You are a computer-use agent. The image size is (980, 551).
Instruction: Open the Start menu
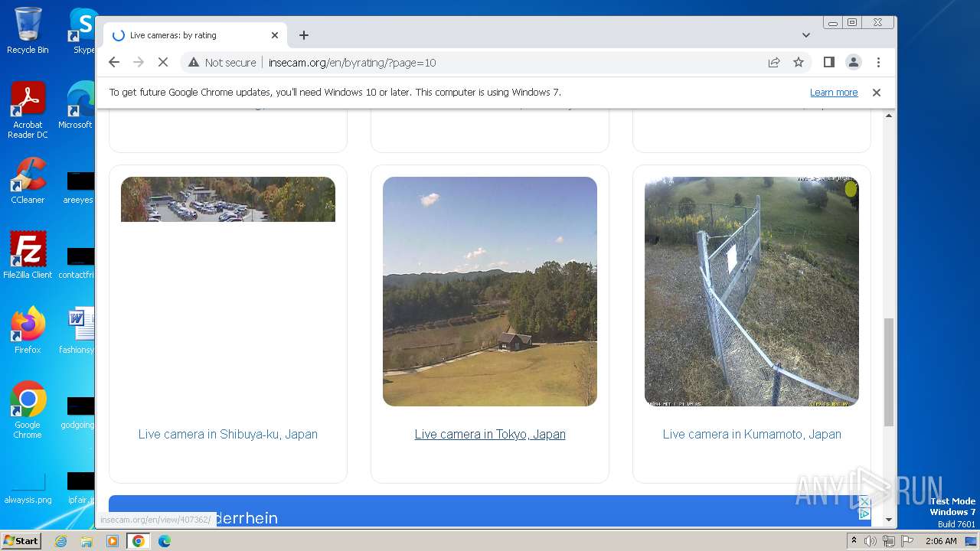tap(21, 540)
